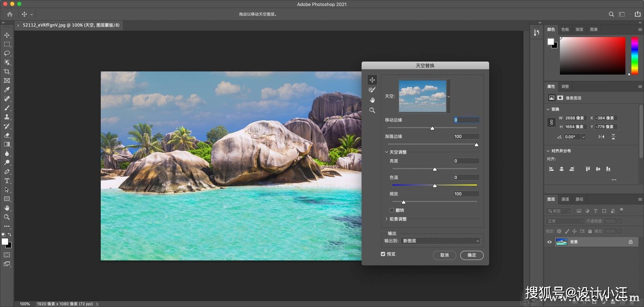Image resolution: width=644 pixels, height=307 pixels.
Task: Click the 取消 (Cancel) button
Action: coord(444,255)
